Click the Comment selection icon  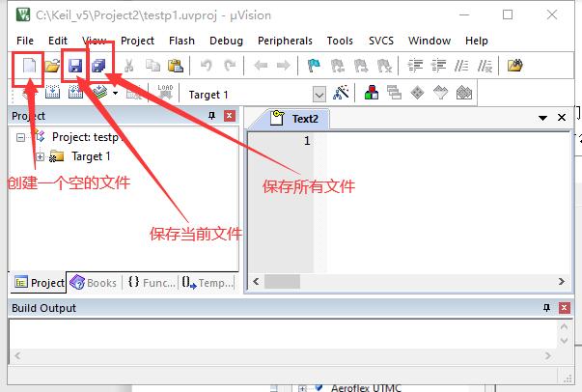coord(461,66)
